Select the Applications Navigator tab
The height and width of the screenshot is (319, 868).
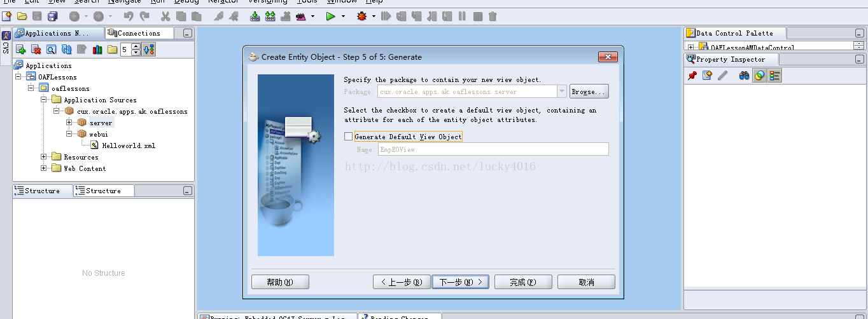pos(58,33)
